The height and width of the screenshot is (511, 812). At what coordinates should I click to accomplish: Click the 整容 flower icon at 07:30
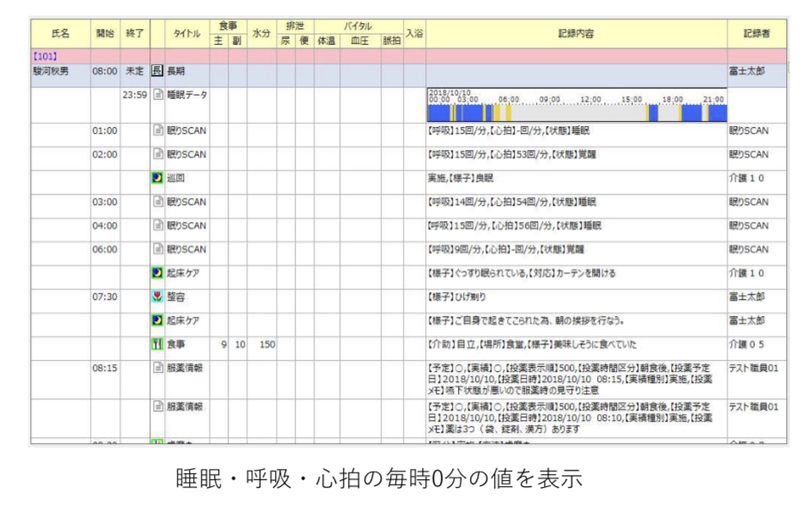click(x=157, y=297)
